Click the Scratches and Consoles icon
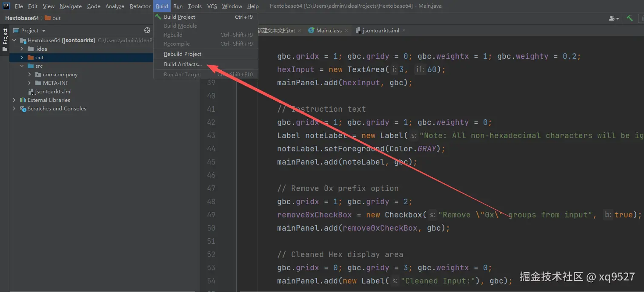Screen dimensions: 644x292 (x=23, y=108)
